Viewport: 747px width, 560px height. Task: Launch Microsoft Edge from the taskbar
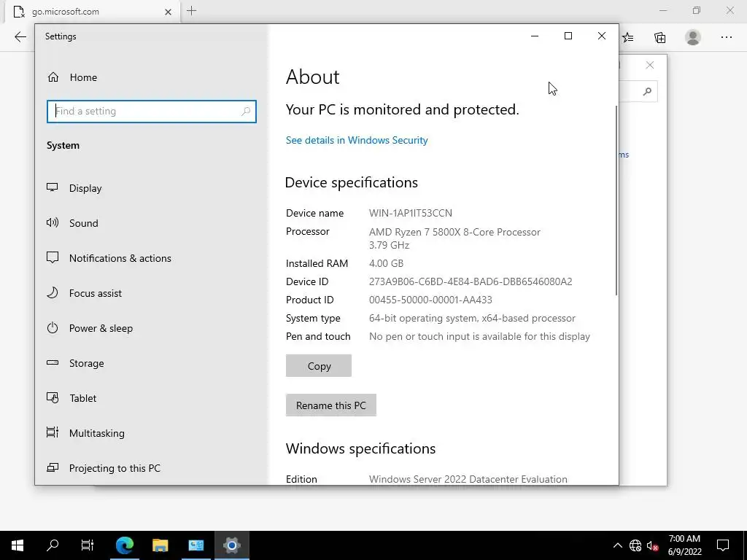pos(125,545)
